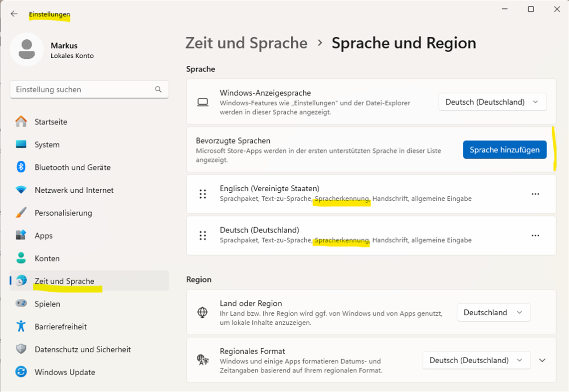Image resolution: width=569 pixels, height=392 pixels.
Task: Open more options for Deutsch (Deutschland)
Action: pos(535,235)
